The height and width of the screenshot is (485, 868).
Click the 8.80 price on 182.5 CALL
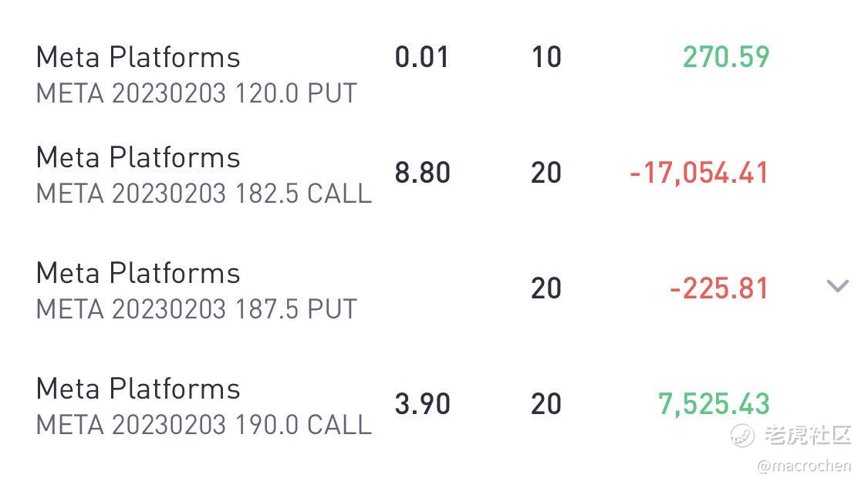(422, 173)
